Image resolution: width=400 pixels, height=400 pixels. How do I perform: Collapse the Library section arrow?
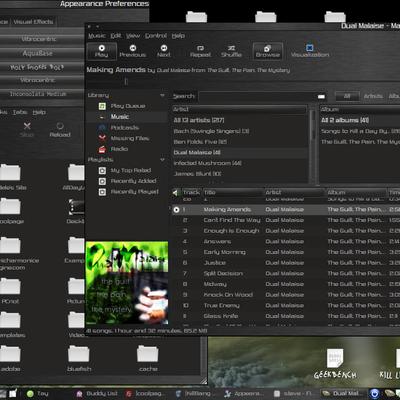[x=162, y=95]
